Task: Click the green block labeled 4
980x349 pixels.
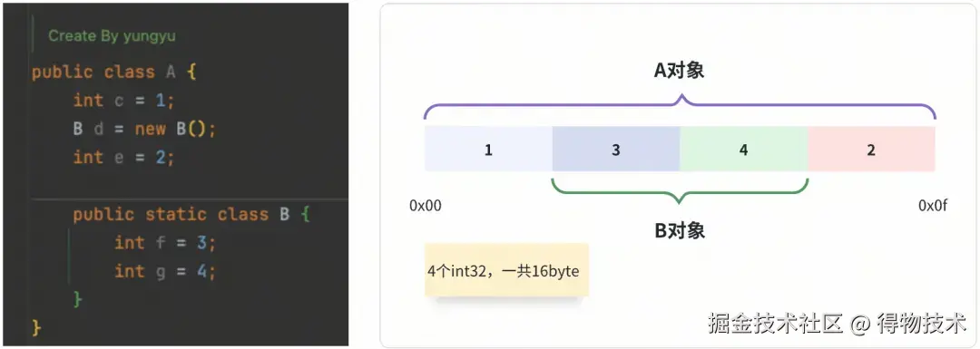Action: 744,150
